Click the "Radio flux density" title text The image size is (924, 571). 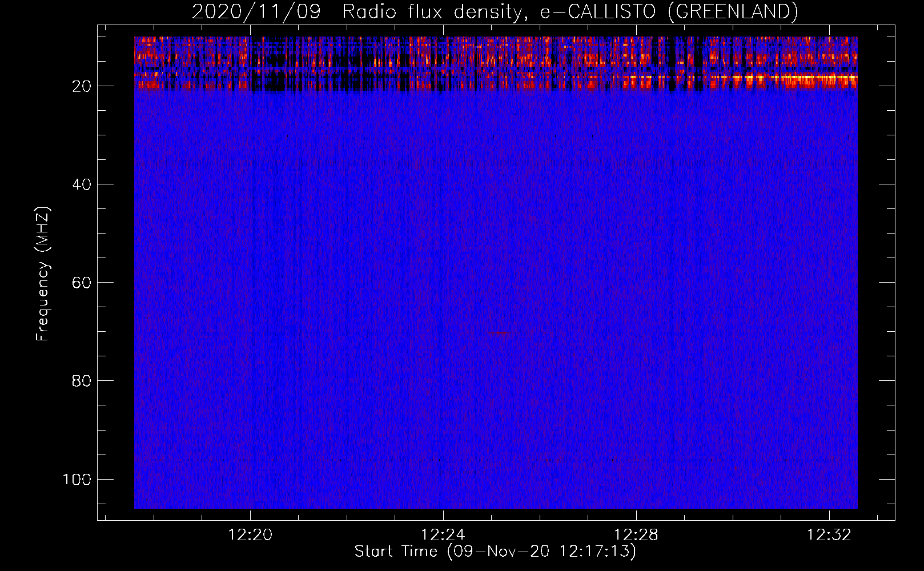(x=431, y=12)
